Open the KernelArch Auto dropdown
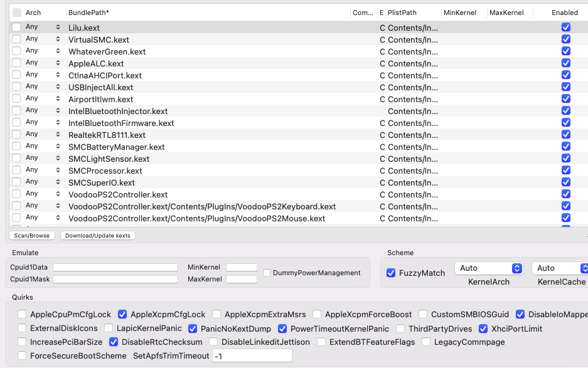Image resolution: width=588 pixels, height=368 pixels. pyautogui.click(x=489, y=268)
